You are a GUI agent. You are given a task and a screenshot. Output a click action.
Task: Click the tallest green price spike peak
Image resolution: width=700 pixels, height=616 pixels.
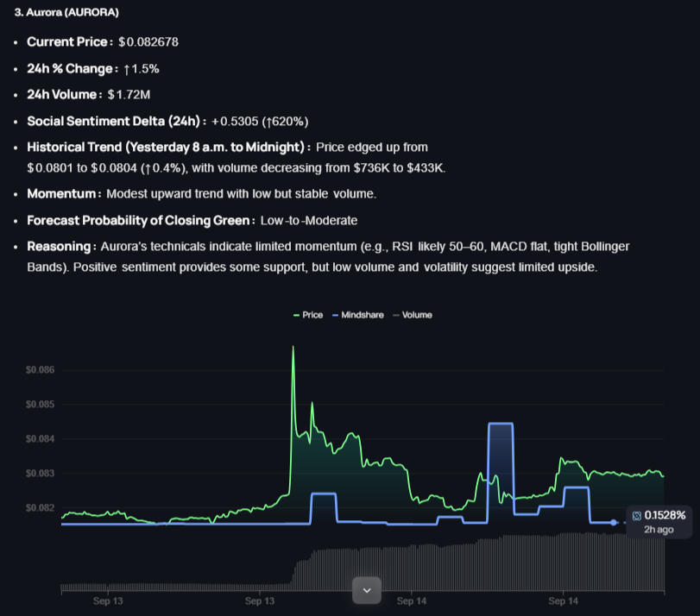(x=293, y=346)
